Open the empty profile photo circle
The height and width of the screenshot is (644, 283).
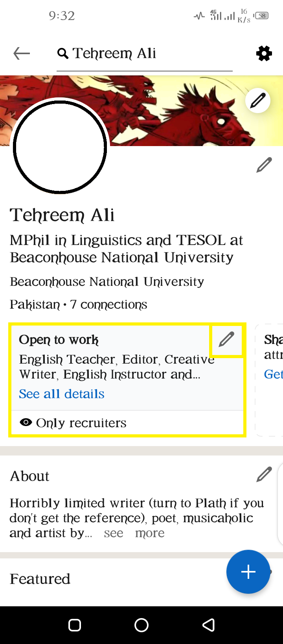pyautogui.click(x=60, y=147)
